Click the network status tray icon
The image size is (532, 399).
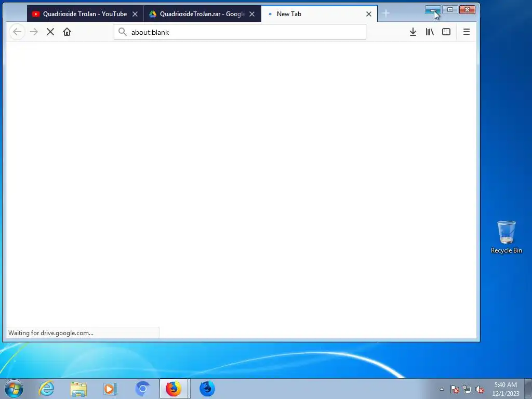467,390
